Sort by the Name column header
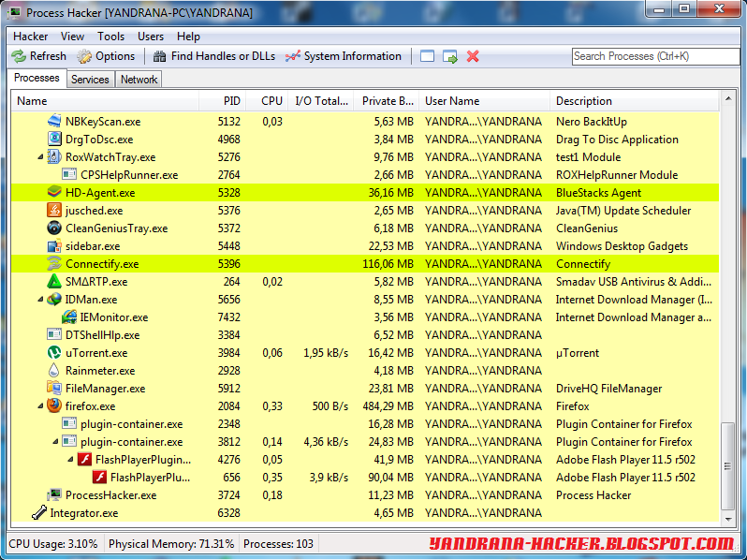747x560 pixels. [105, 101]
